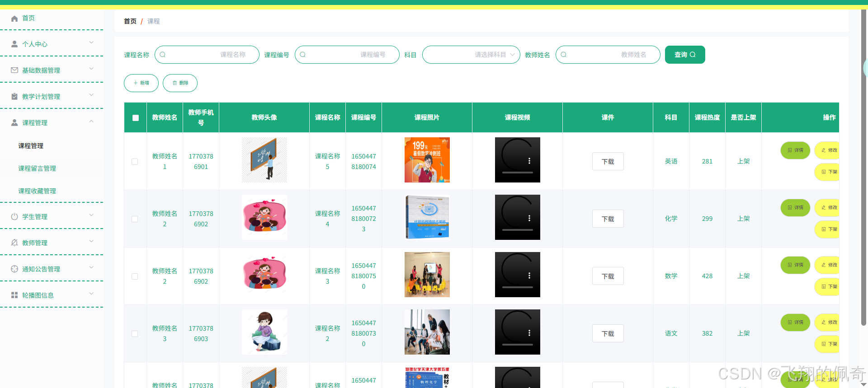
Task: Select the checkbox for 课程名称4 row
Action: (x=135, y=219)
